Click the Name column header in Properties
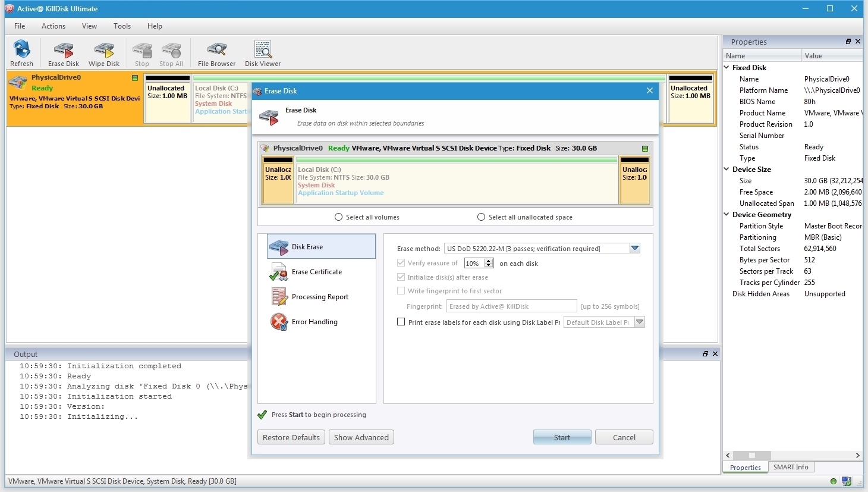The image size is (868, 492). tap(762, 56)
